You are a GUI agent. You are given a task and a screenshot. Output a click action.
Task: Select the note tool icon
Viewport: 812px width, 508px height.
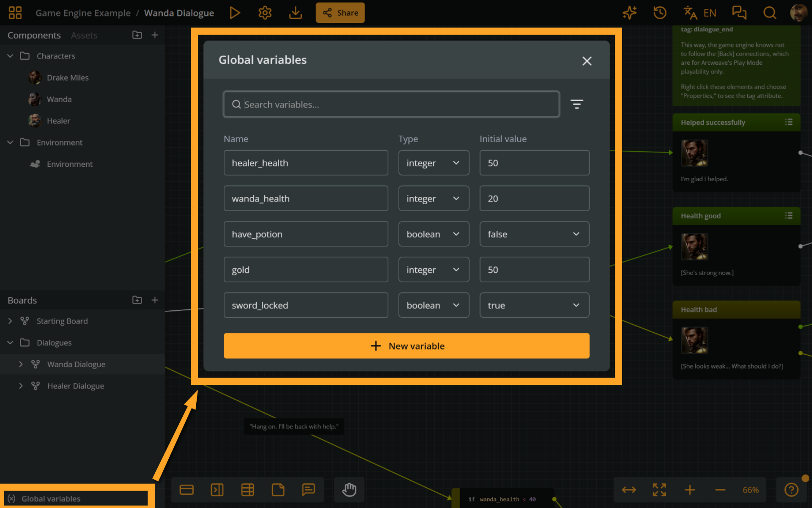point(278,490)
